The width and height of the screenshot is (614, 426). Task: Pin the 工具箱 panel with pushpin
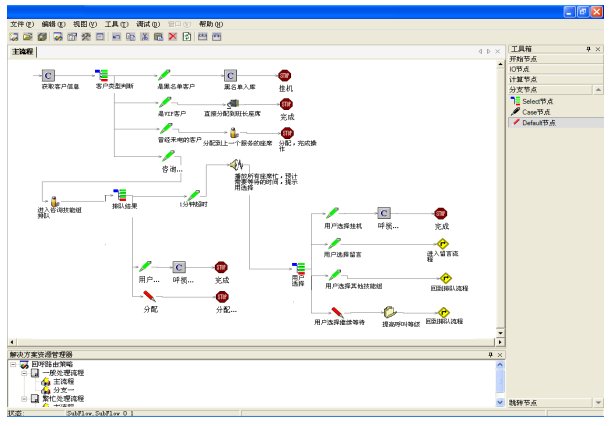click(x=586, y=49)
